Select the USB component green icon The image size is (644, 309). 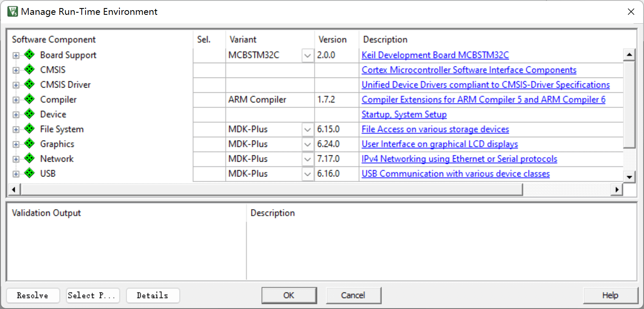29,173
